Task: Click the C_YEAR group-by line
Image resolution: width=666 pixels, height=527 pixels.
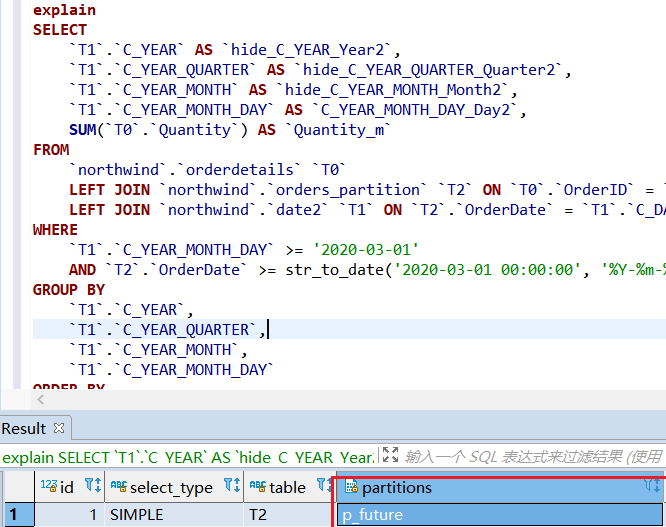Action: (131, 310)
